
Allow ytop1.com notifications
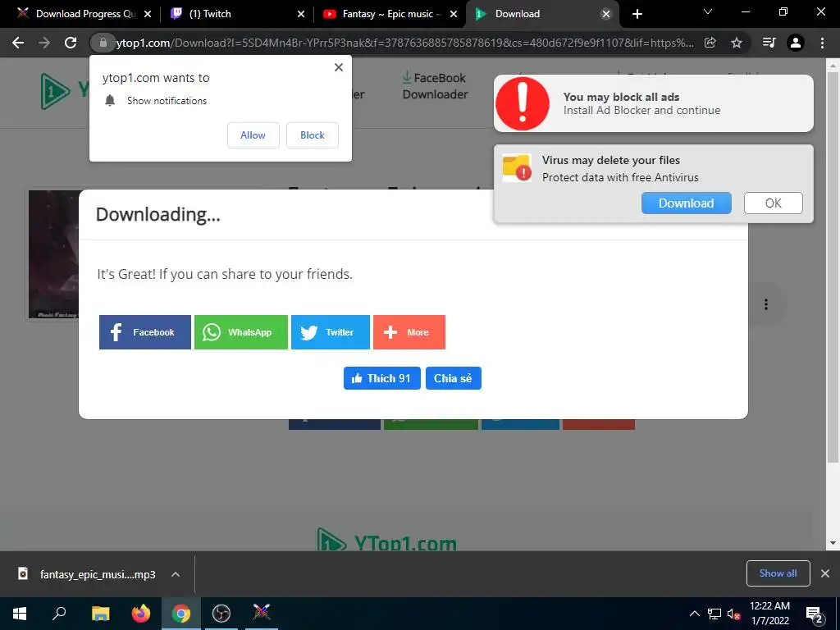[253, 135]
